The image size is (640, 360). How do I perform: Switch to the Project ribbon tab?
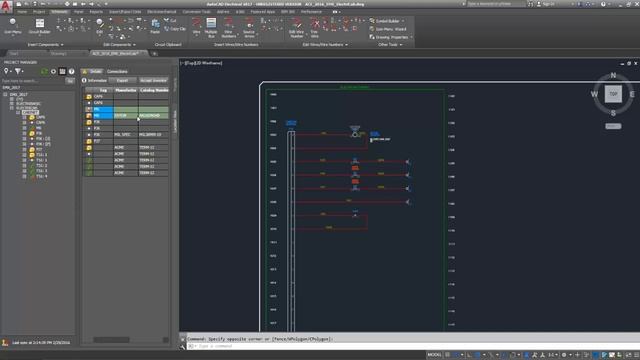tap(39, 12)
